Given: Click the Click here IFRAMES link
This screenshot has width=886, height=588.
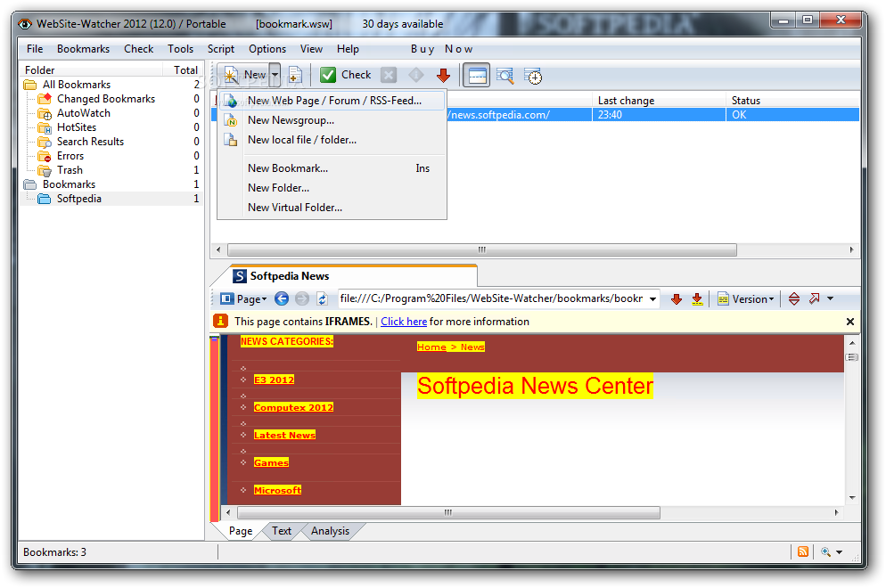Looking at the screenshot, I should (x=404, y=322).
